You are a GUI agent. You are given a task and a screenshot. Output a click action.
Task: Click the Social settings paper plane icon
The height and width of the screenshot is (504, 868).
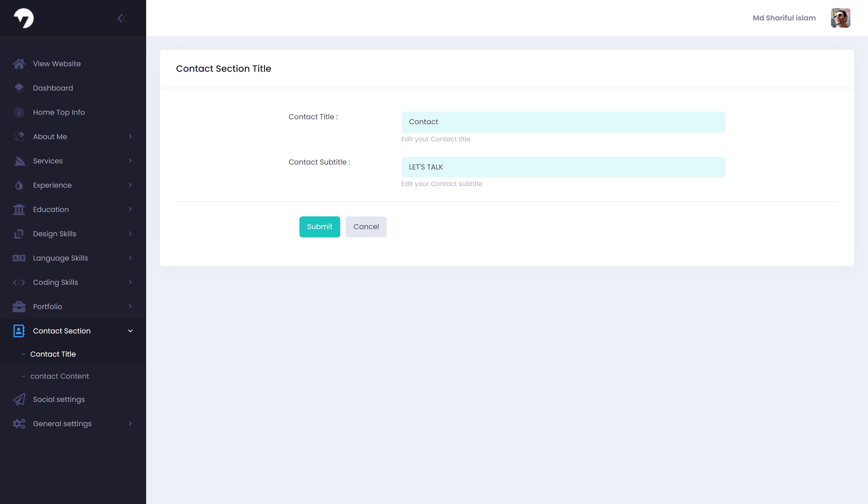(19, 399)
